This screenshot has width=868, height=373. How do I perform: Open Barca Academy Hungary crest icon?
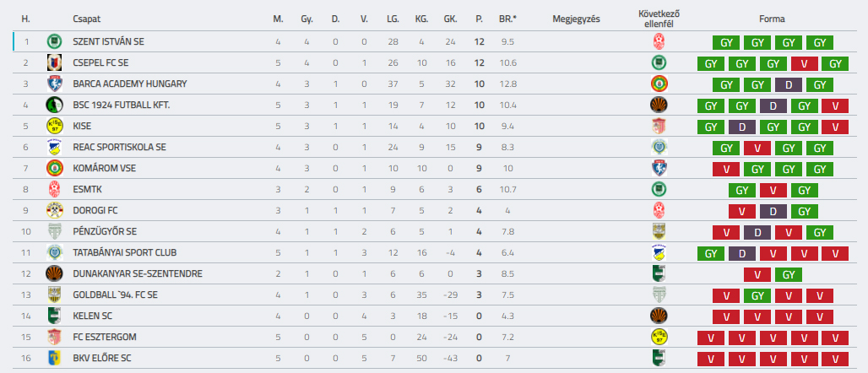pos(54,84)
